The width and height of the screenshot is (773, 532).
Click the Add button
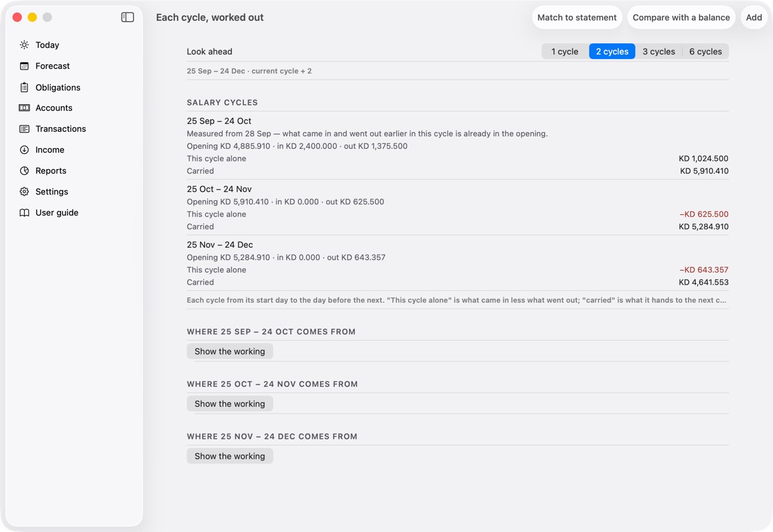point(754,17)
